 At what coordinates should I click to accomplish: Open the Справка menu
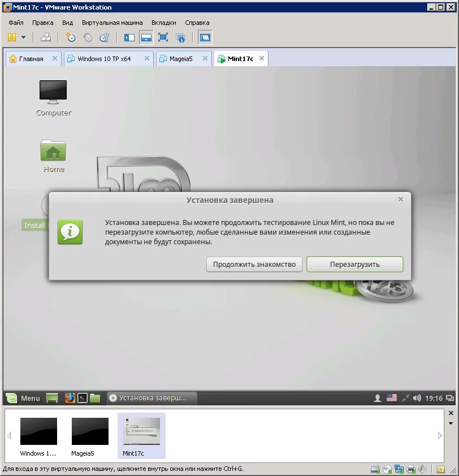[x=197, y=23]
